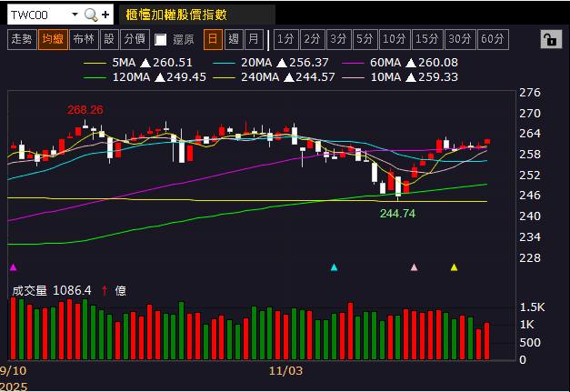Click the 1.5K volume axis label
This screenshot has width=570, height=392.
click(532, 307)
